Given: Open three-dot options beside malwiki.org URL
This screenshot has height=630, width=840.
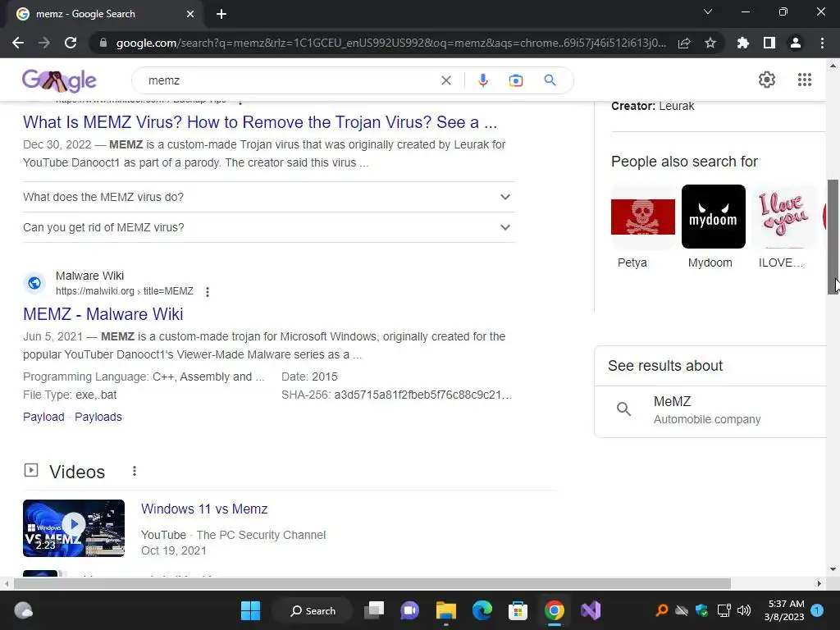Looking at the screenshot, I should 208,291.
